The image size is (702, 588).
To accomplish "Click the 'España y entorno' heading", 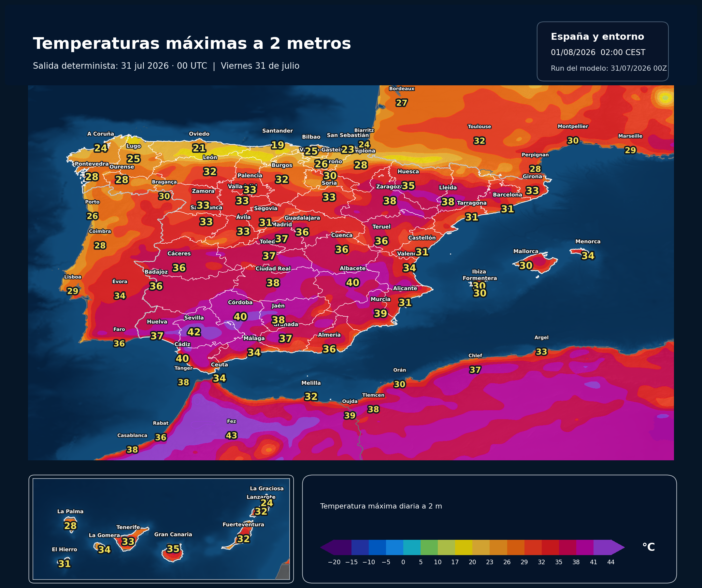I will coord(597,36).
